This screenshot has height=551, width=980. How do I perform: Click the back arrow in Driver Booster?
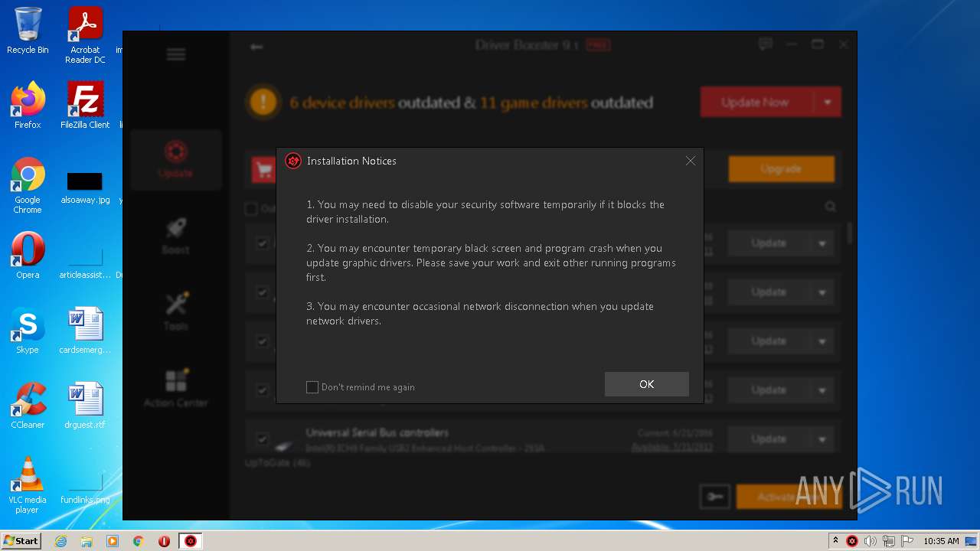[x=256, y=47]
